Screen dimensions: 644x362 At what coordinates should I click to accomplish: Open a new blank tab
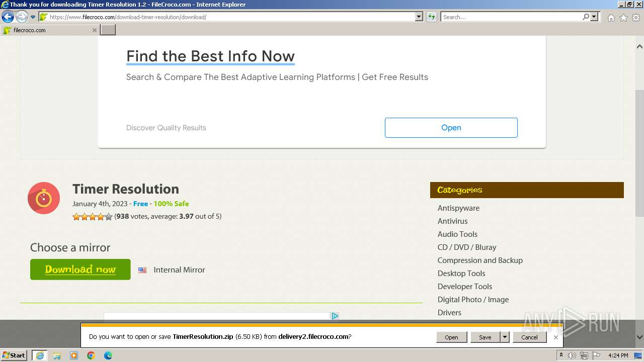coord(108,30)
